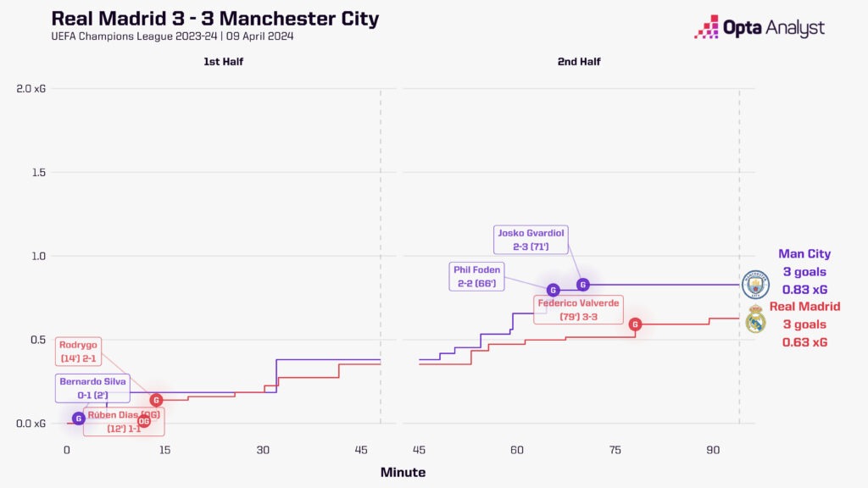
Task: Click the Opta Analyst logo icon
Action: (x=707, y=28)
